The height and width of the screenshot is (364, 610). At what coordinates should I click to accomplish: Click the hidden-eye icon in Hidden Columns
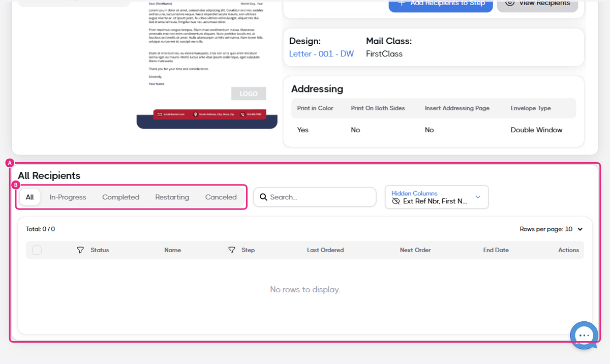pos(396,201)
